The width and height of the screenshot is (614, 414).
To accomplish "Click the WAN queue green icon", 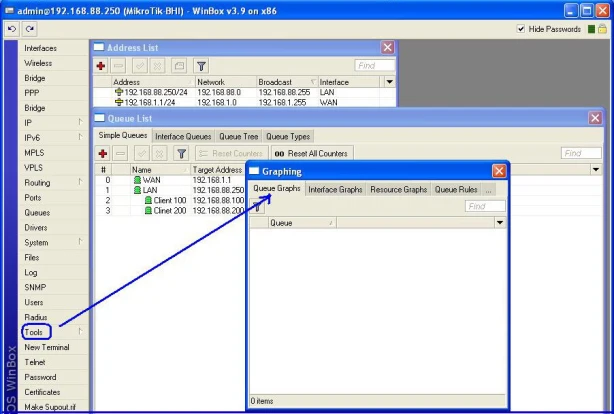I will [x=137, y=180].
